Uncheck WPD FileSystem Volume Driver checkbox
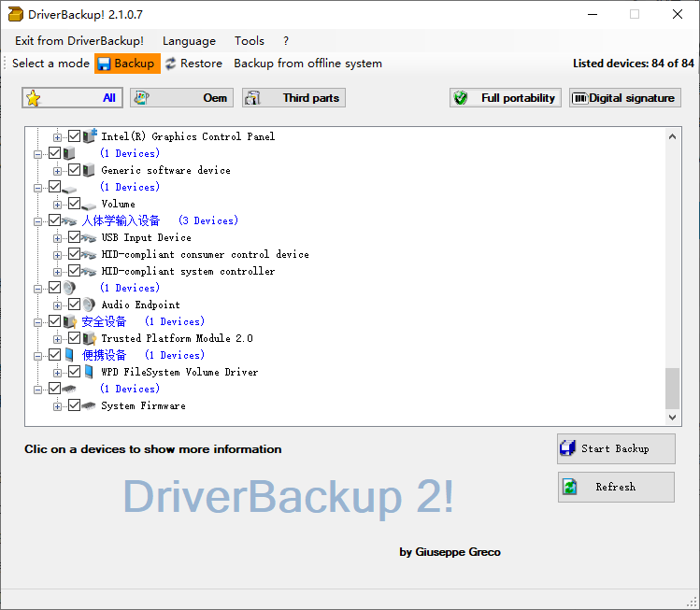This screenshot has width=700, height=610. click(74, 371)
